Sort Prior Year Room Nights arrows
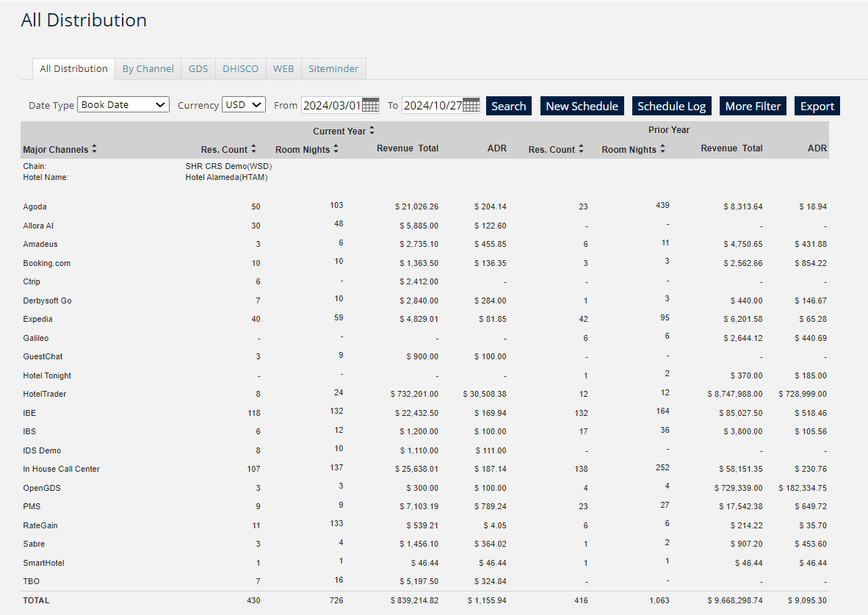The image size is (868, 615). tap(662, 149)
